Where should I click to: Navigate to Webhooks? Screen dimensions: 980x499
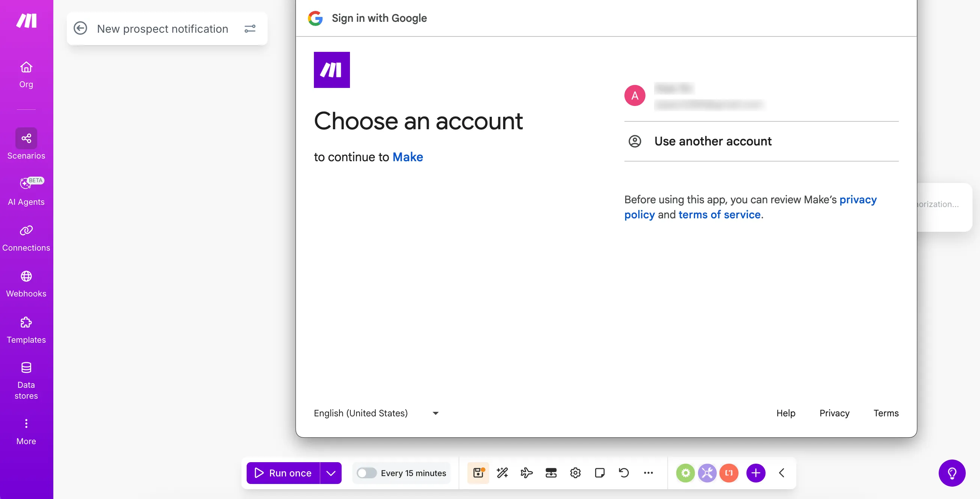(x=26, y=284)
